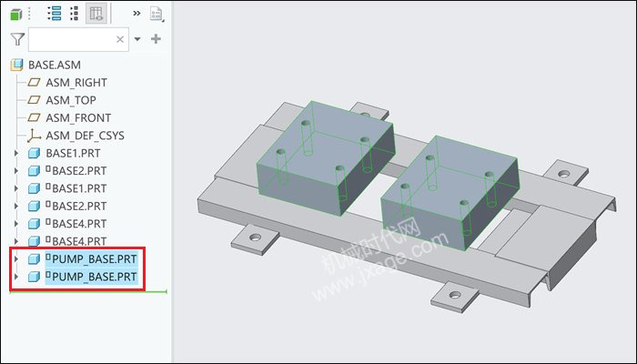Open the toolbar overflow double-chevron

click(136, 14)
